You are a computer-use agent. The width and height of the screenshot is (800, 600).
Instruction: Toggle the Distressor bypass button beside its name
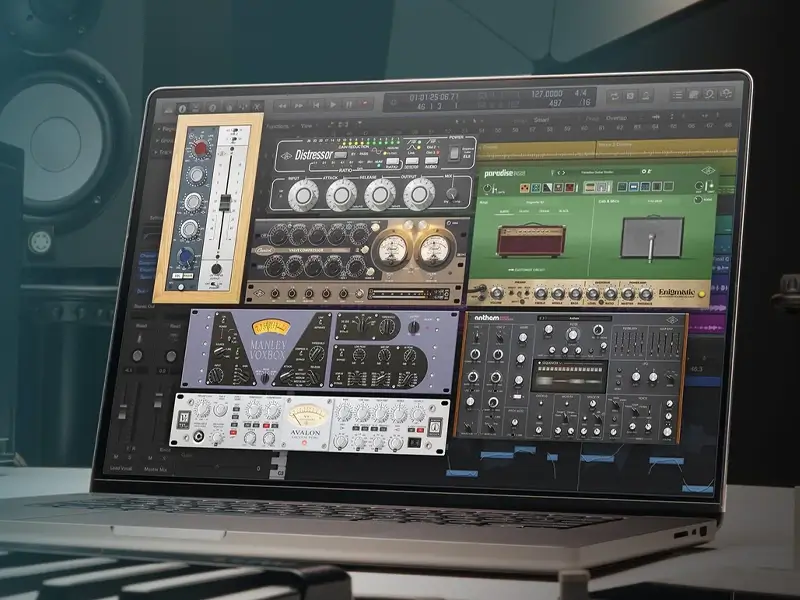pyautogui.click(x=340, y=155)
